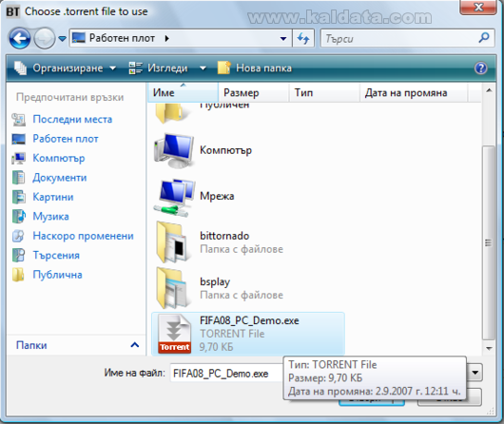Click the Документи sidebar icon

click(x=19, y=178)
